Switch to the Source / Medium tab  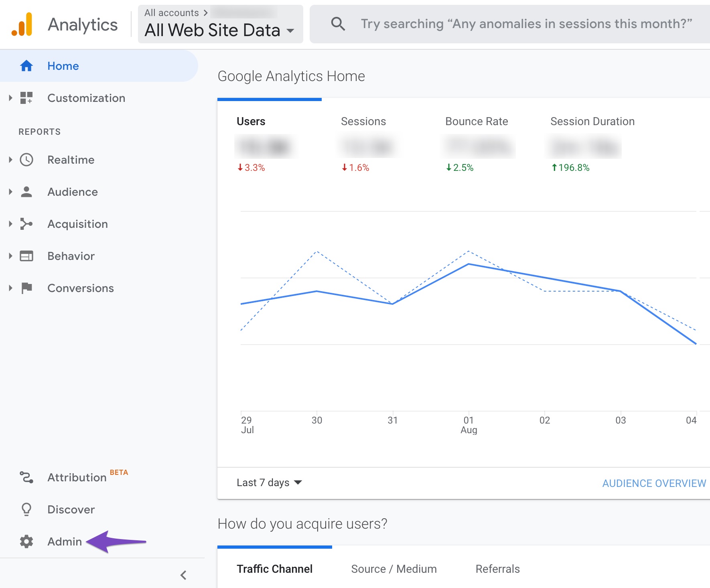[x=394, y=569]
